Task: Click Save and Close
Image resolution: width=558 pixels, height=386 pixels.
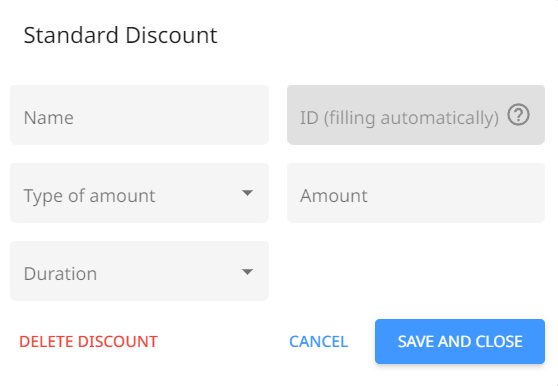Action: point(460,342)
